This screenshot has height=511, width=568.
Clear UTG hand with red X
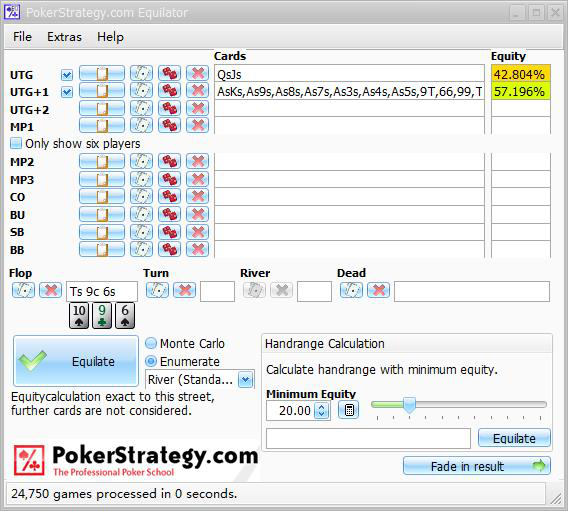(x=197, y=74)
